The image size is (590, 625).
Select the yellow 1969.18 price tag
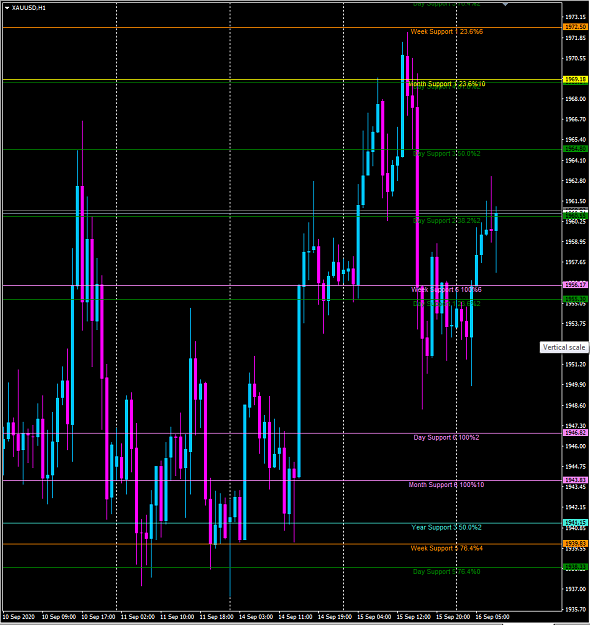tap(575, 79)
